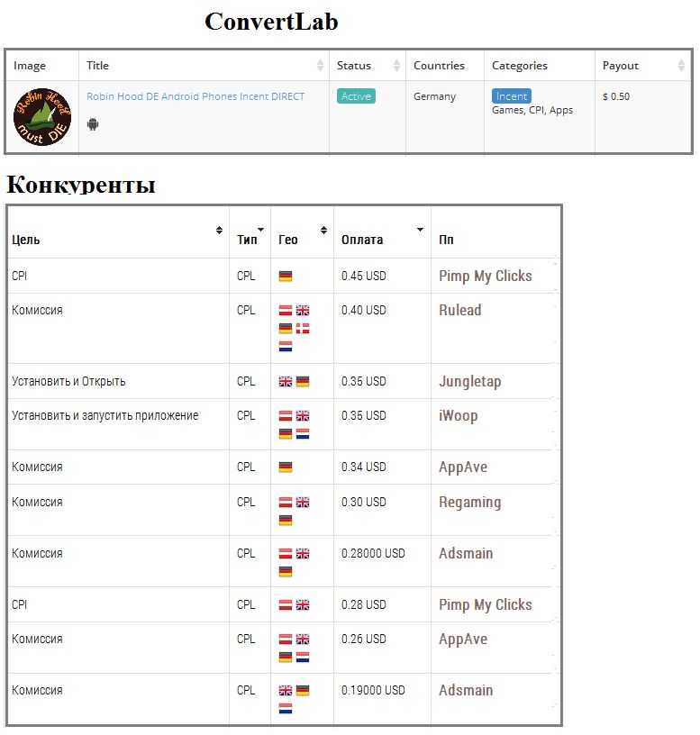Click German flag in the Jungletap row
Viewport: 700px width, 735px height.
(x=303, y=382)
